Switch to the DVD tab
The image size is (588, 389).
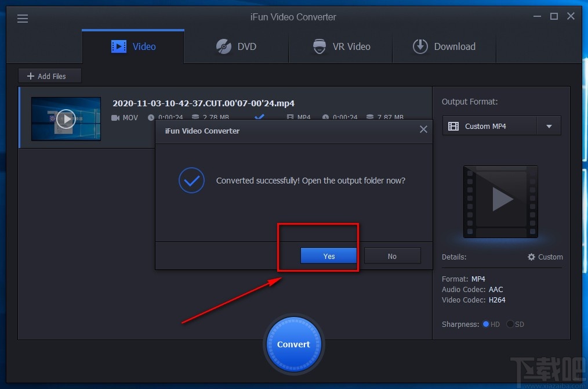[x=236, y=46]
